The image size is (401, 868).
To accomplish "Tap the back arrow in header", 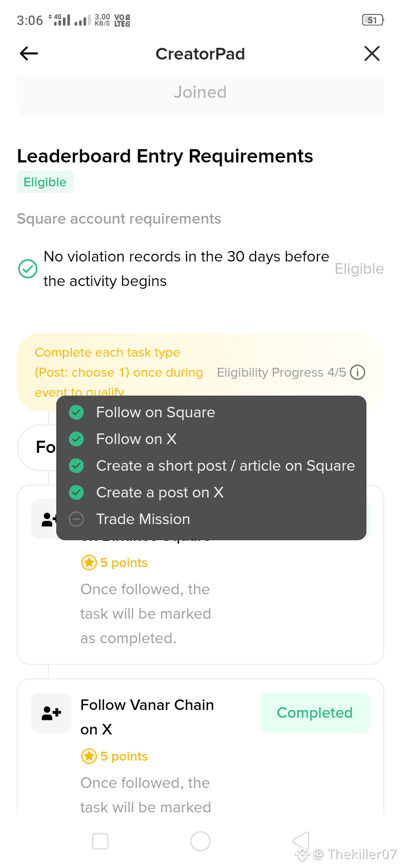I will click(x=29, y=53).
